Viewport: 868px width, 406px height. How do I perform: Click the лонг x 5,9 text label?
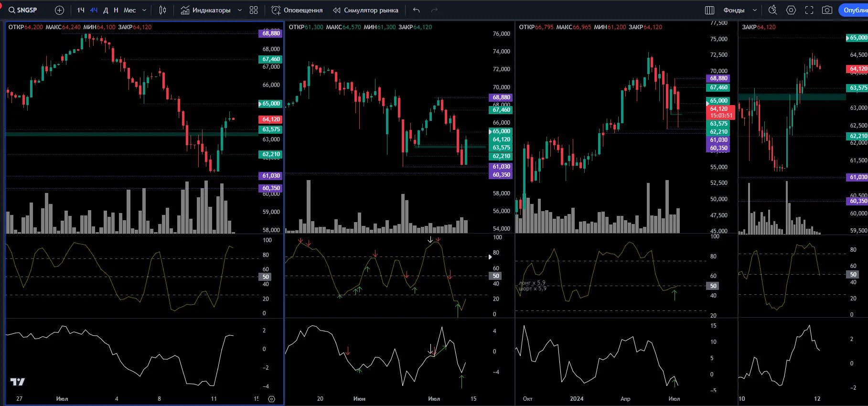(x=532, y=283)
